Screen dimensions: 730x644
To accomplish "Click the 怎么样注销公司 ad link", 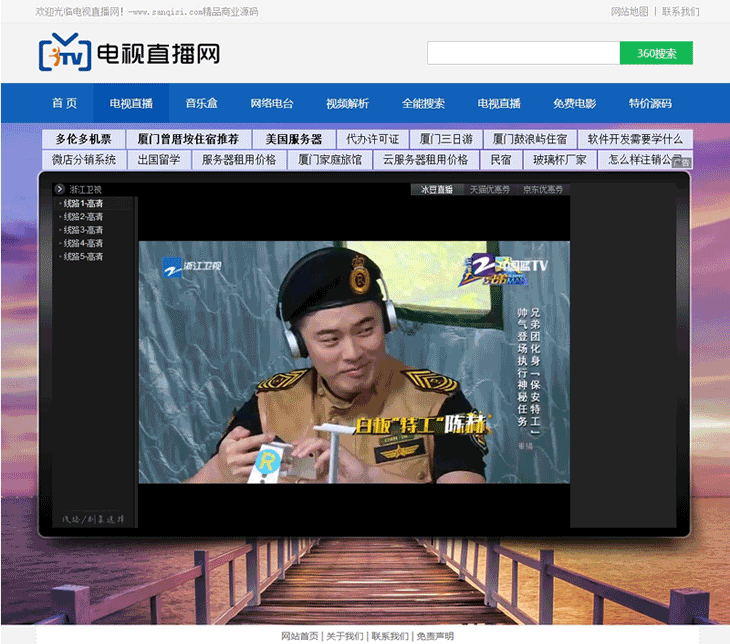I will [645, 160].
